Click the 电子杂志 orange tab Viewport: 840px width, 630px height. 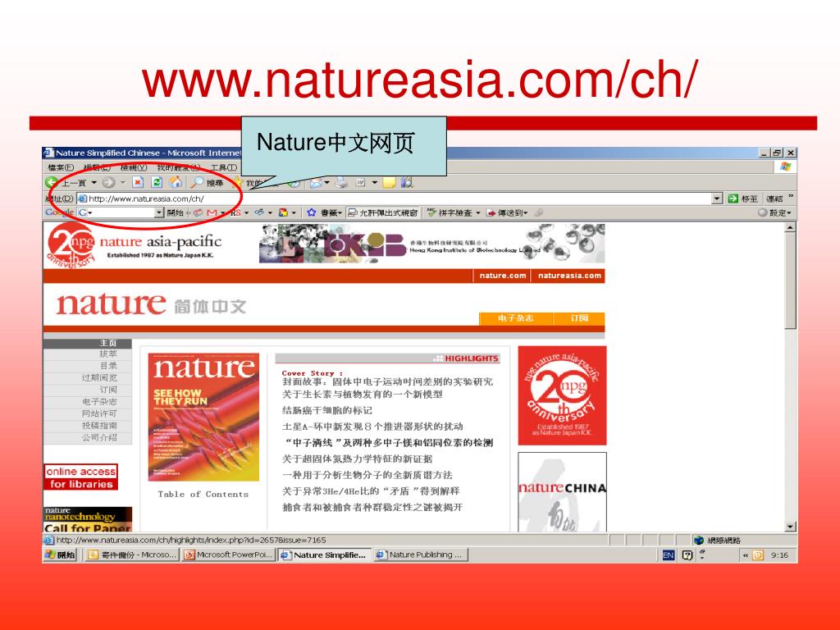[x=515, y=318]
